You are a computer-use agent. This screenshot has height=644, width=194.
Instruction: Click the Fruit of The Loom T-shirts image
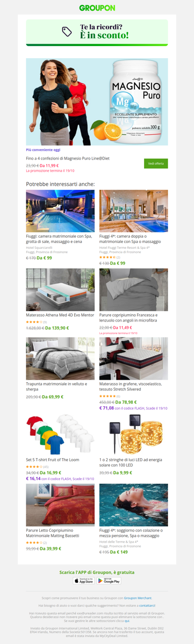(60, 434)
